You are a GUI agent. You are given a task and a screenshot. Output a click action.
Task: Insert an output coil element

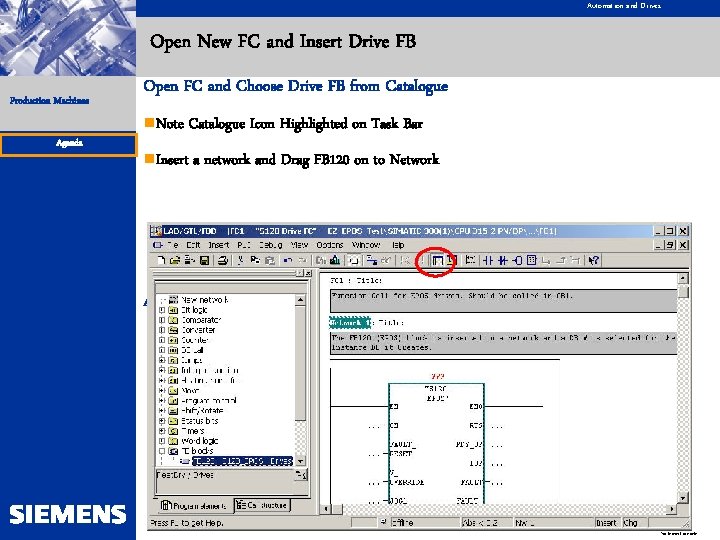coord(518,260)
